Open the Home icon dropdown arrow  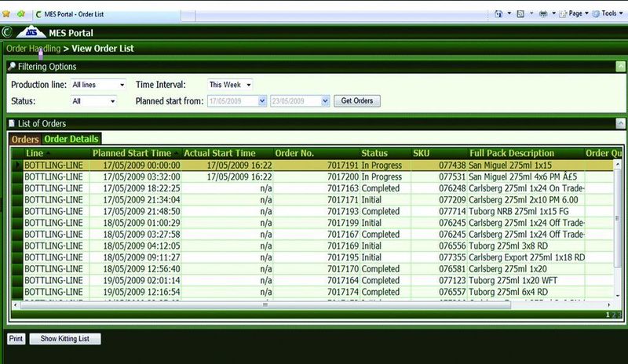pos(509,13)
